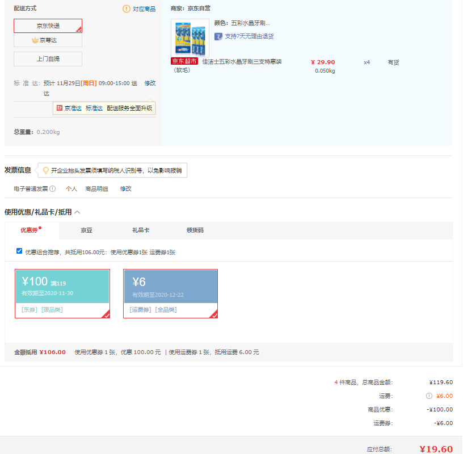
Task: Switch to the 优惠券 tab
Action: click(x=32, y=230)
